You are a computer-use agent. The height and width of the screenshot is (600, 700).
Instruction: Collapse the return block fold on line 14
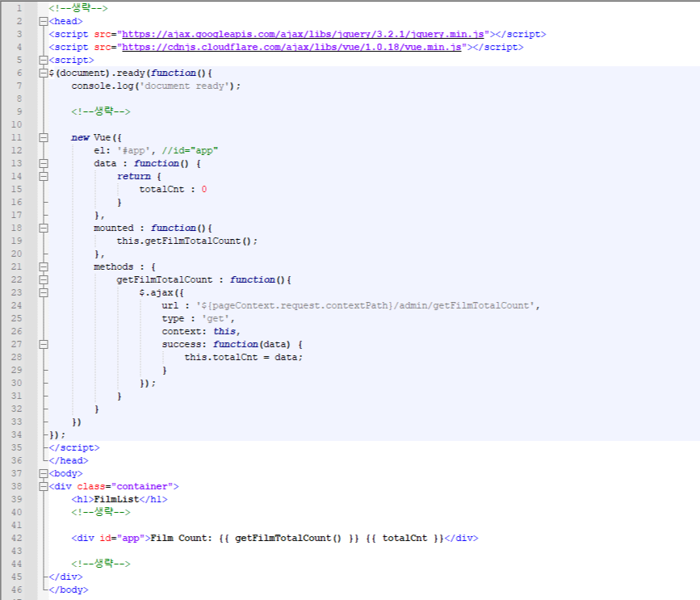44,176
